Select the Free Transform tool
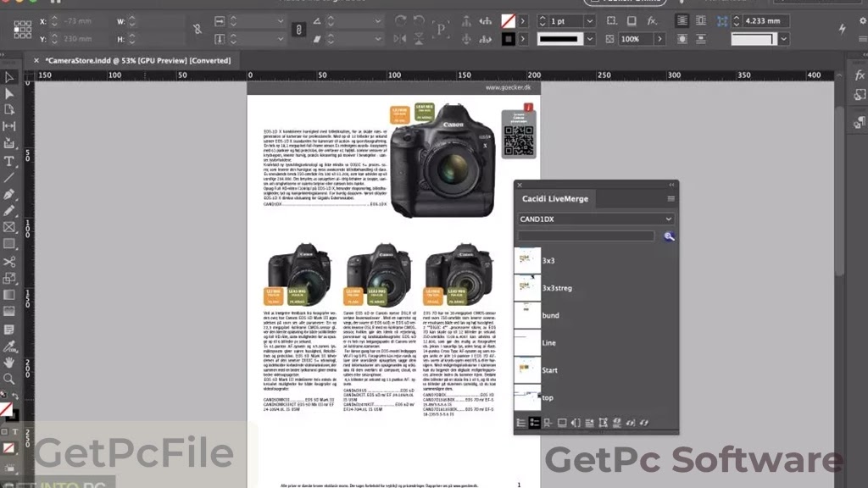 (8, 278)
